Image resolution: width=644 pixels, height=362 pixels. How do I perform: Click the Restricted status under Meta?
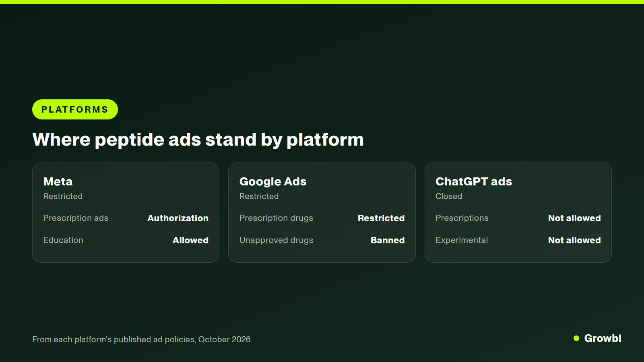click(x=63, y=196)
